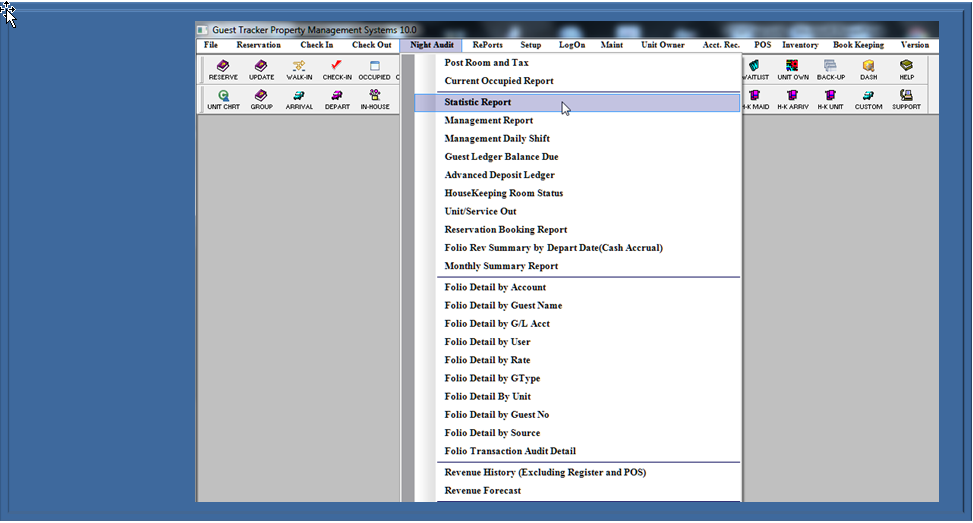Open the H-K MAID icon
973x523 pixels.
(755, 99)
